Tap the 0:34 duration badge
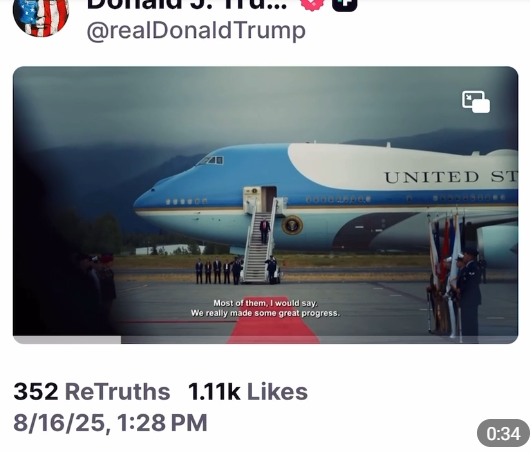530x460 pixels. click(x=503, y=433)
